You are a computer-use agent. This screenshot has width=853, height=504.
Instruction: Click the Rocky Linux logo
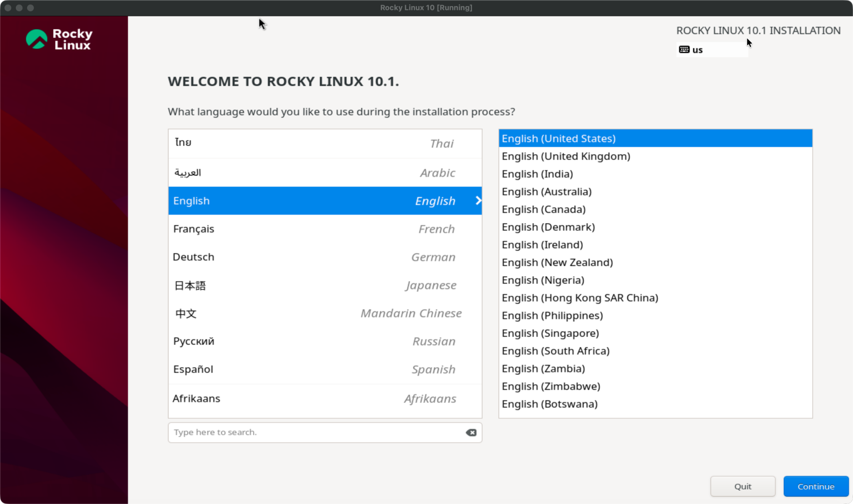pos(59,39)
